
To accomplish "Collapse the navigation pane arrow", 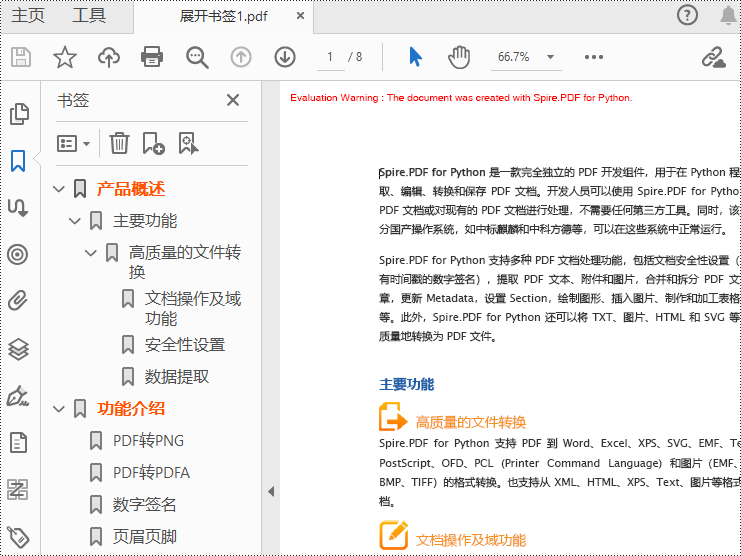I will (271, 491).
